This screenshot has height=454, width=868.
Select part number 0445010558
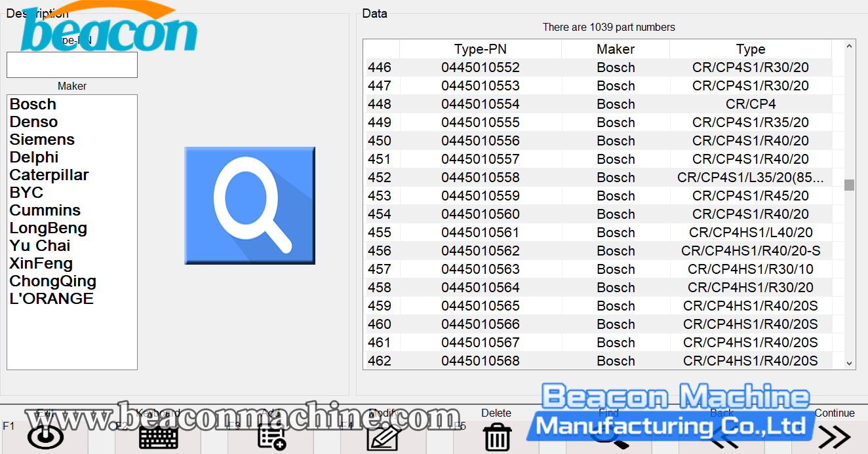(x=481, y=178)
